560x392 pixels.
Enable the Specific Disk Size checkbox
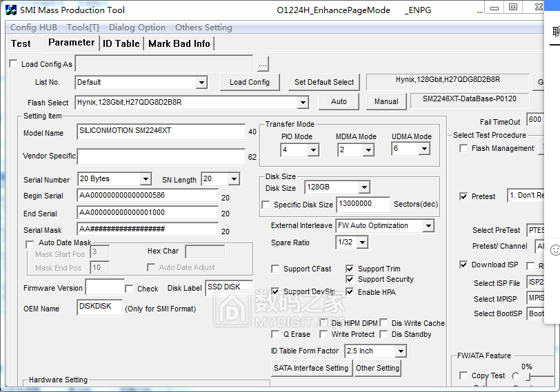click(x=266, y=205)
